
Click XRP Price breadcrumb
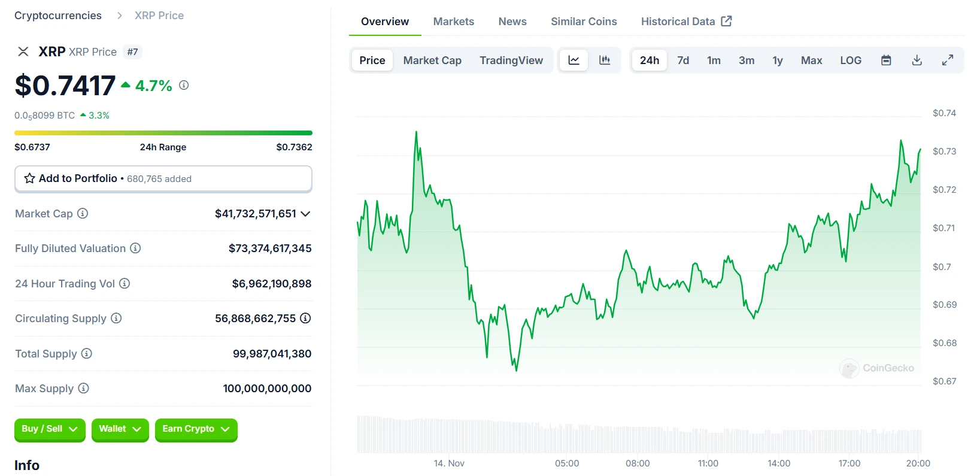[159, 16]
